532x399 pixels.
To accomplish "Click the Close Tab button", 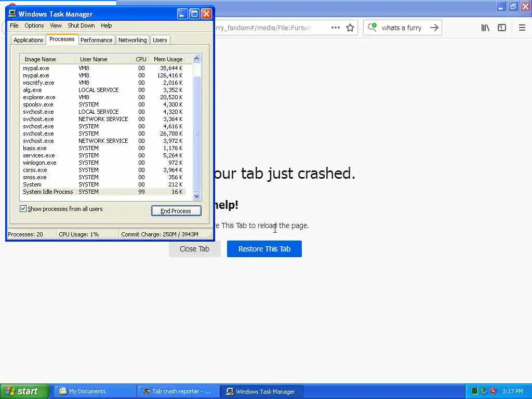I will coord(194,249).
